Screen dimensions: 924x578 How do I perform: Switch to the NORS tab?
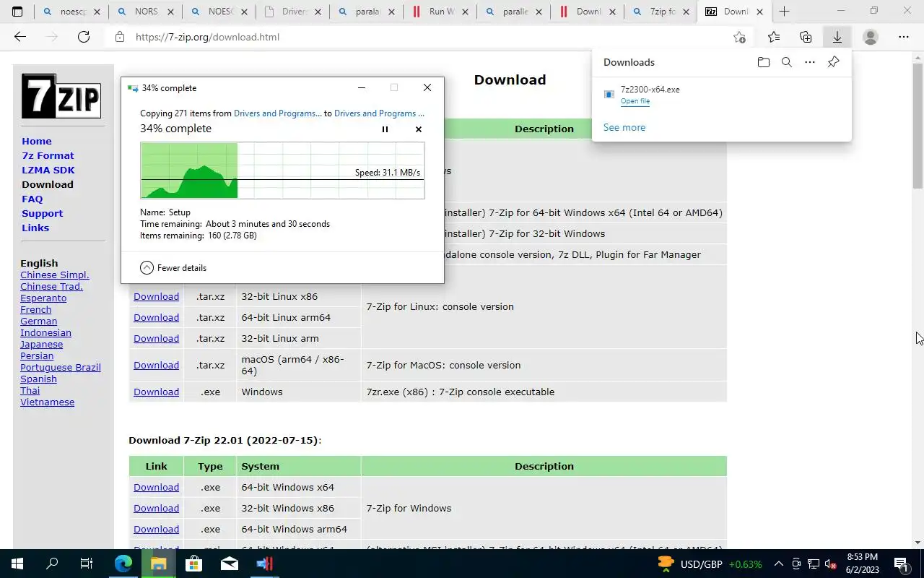tap(145, 12)
